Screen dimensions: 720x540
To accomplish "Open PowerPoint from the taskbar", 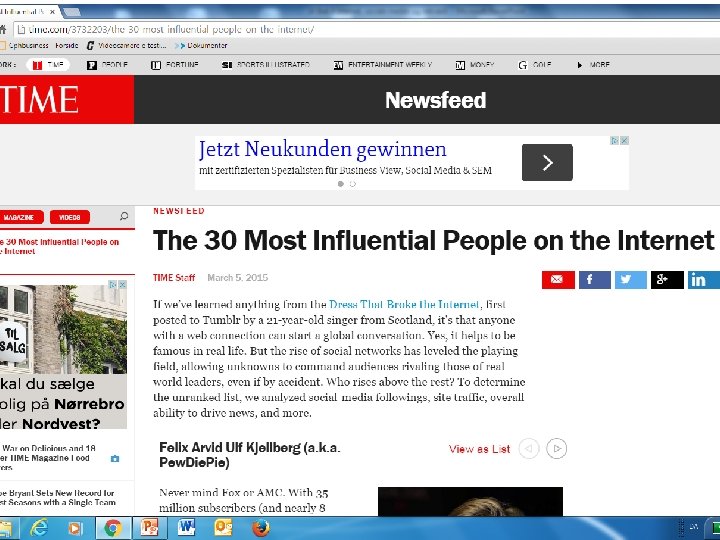I will coord(149,528).
